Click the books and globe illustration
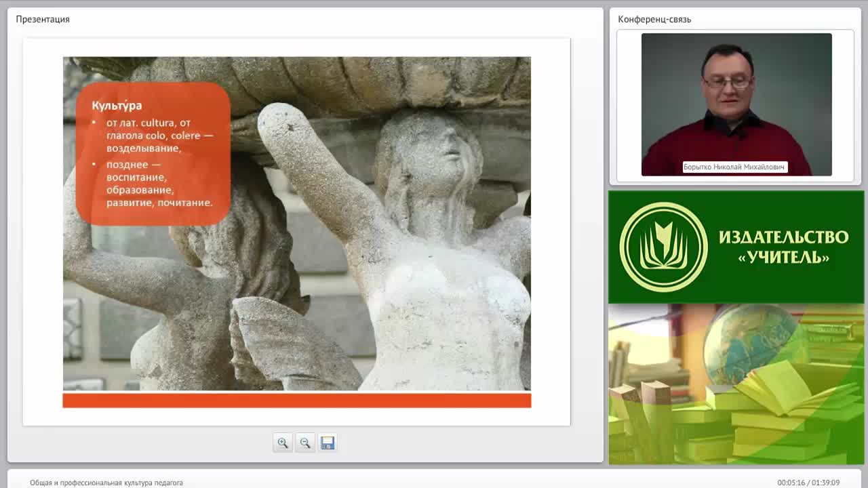The height and width of the screenshot is (488, 868). click(736, 384)
